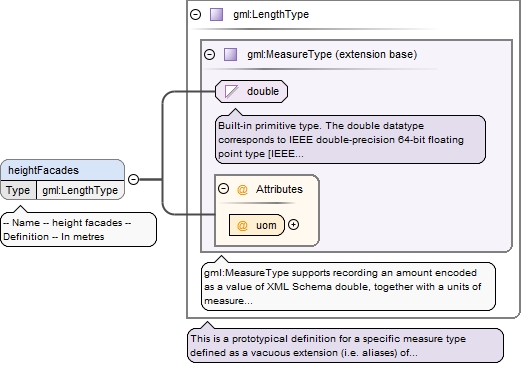Image resolution: width=522 pixels, height=366 pixels.
Task: Click the purple square icon beside gml:MeasureType
Action: click(x=230, y=54)
